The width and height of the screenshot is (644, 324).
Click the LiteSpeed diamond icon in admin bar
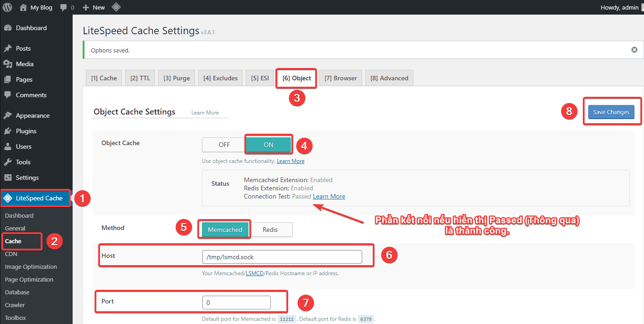[x=116, y=7]
